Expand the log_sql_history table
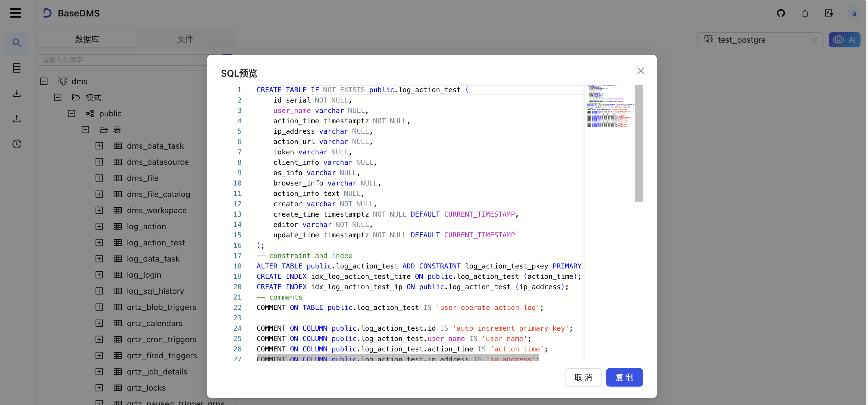868x405 pixels. pyautogui.click(x=99, y=291)
